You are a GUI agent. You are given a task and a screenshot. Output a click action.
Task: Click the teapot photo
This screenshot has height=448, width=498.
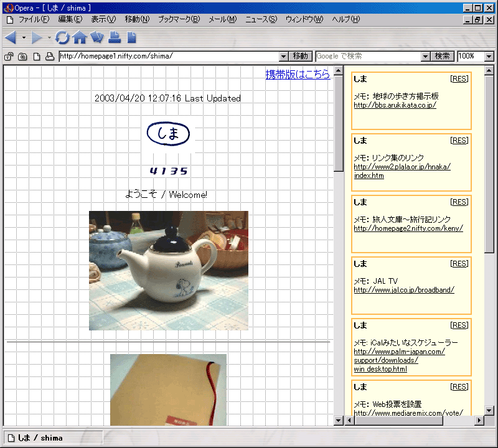169,271
